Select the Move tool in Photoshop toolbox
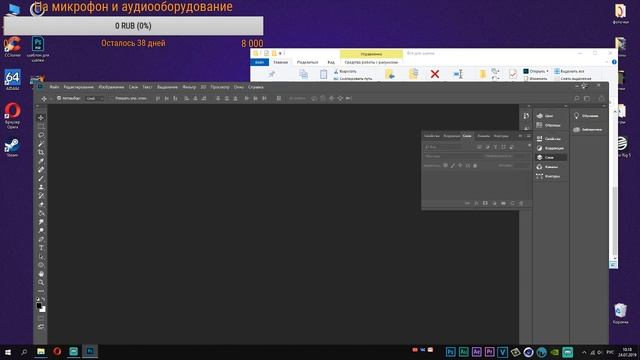 point(41,118)
